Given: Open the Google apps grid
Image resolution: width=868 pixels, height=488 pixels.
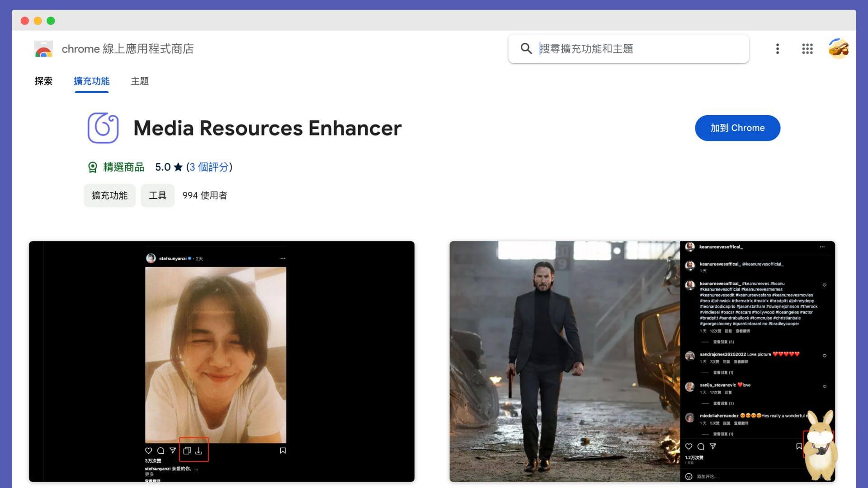Looking at the screenshot, I should pyautogui.click(x=807, y=49).
